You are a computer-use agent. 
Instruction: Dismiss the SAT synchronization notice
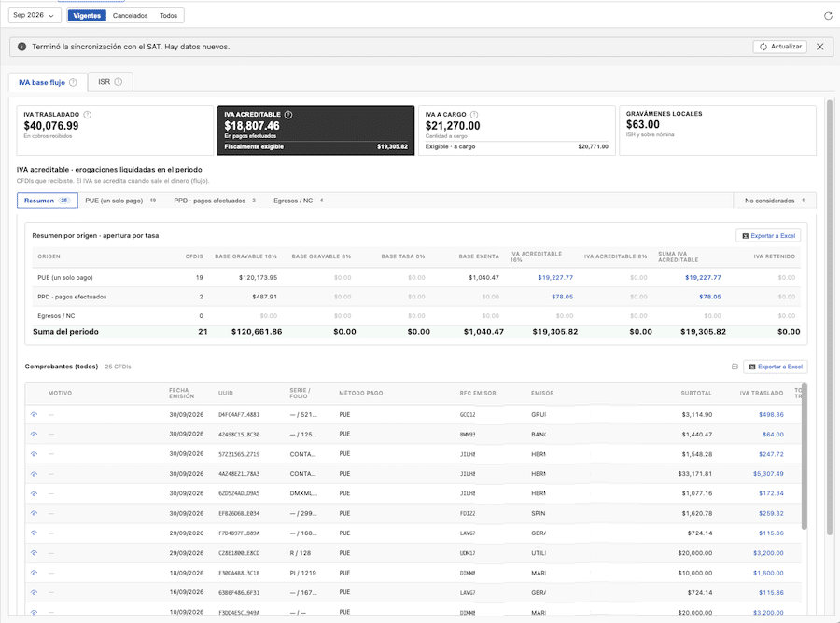click(819, 47)
